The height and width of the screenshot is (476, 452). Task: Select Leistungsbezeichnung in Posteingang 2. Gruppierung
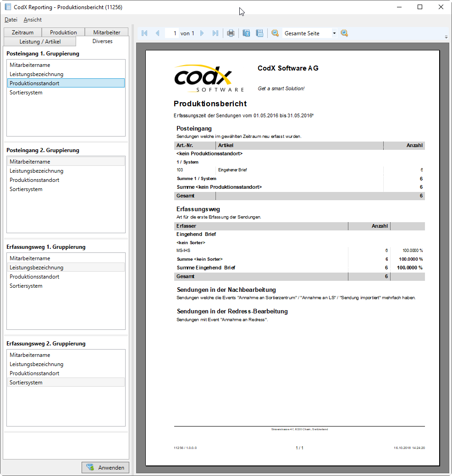point(66,171)
